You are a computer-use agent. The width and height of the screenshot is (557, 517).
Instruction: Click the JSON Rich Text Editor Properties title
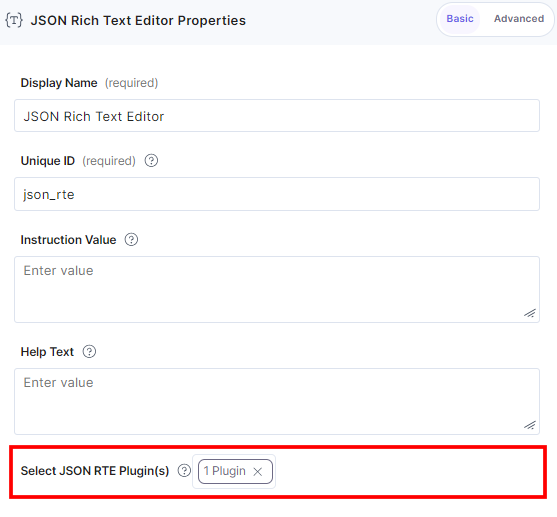tap(138, 21)
